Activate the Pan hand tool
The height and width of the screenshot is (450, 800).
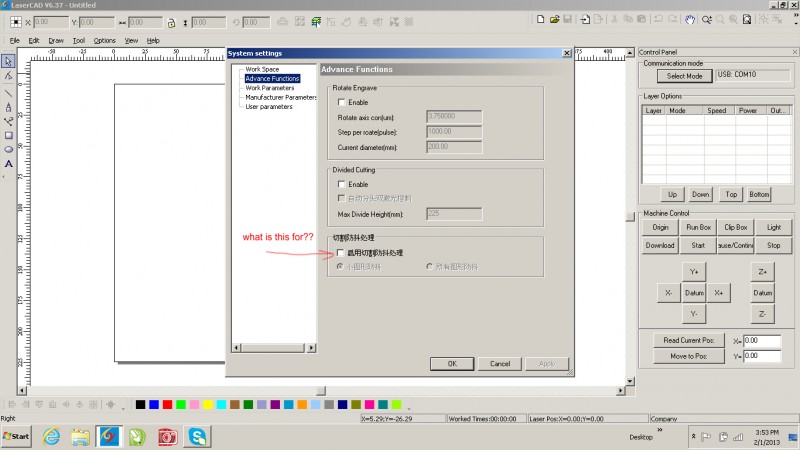pyautogui.click(x=690, y=18)
